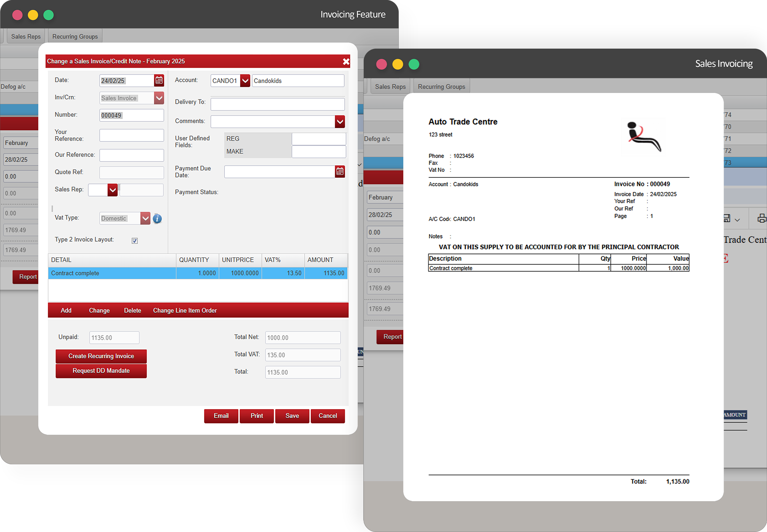
Task: Open the Payment Due Date calendar icon
Action: (340, 172)
